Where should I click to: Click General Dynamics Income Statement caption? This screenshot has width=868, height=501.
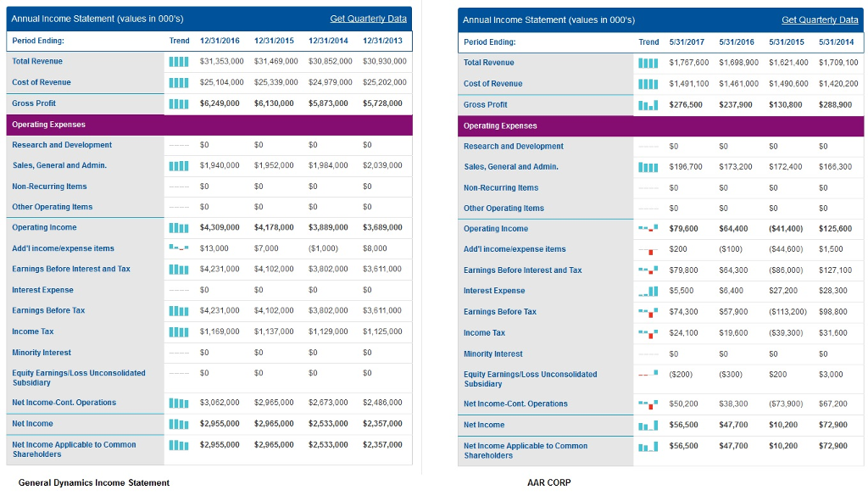(94, 482)
